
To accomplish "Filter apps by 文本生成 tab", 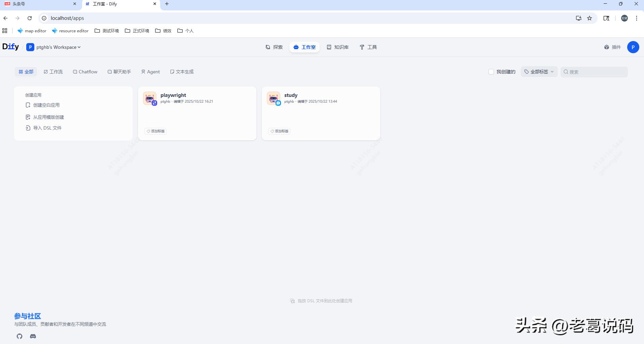I will tap(182, 72).
